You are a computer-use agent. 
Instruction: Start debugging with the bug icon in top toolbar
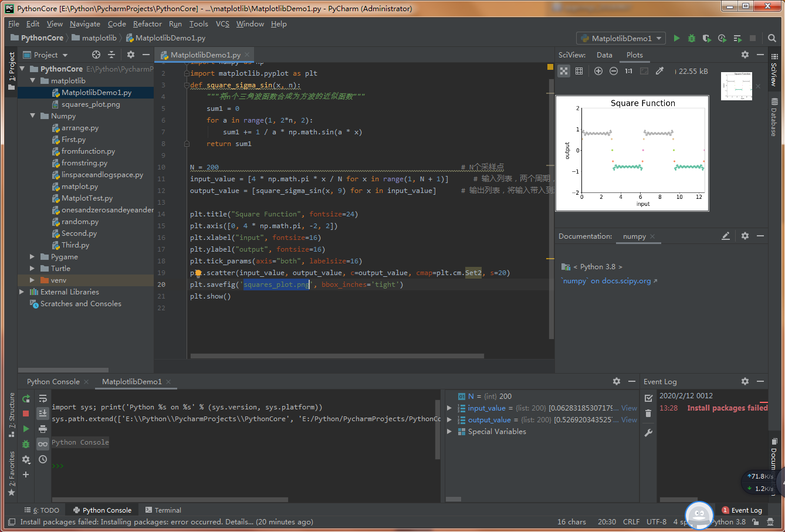[x=692, y=38]
